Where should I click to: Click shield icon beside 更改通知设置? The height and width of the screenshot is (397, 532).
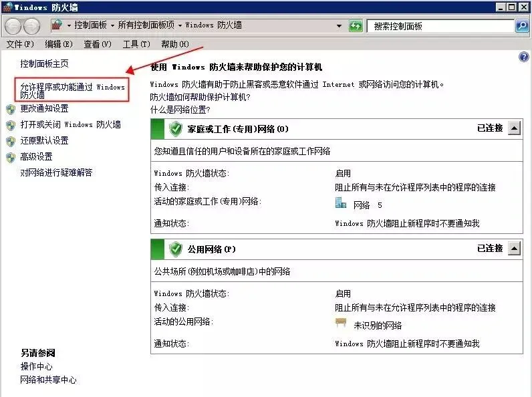click(x=11, y=109)
